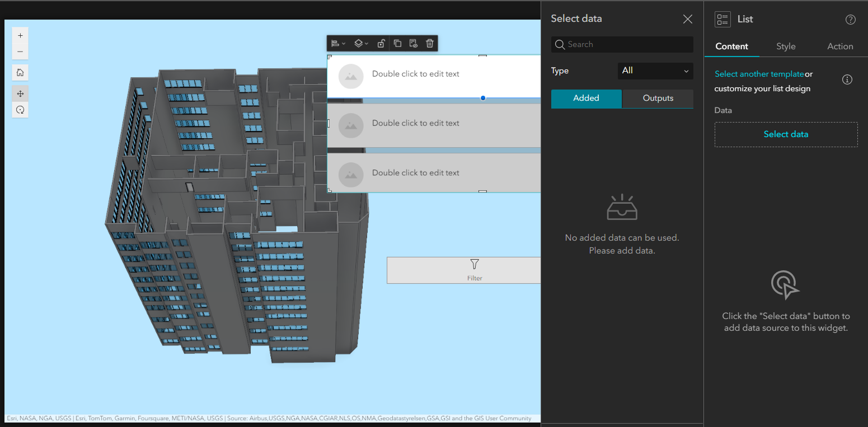
Task: Toggle the pending state icon in the widget toolbar
Action: click(414, 43)
